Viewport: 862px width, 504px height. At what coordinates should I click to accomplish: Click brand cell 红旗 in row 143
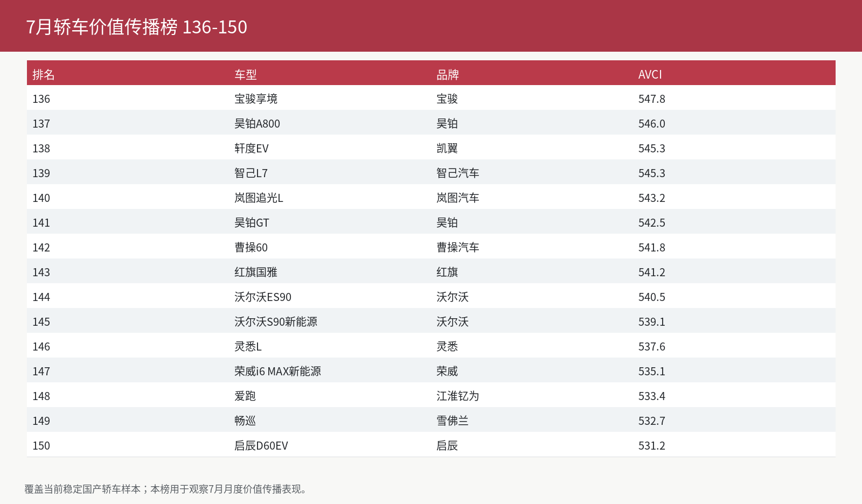[447, 272]
